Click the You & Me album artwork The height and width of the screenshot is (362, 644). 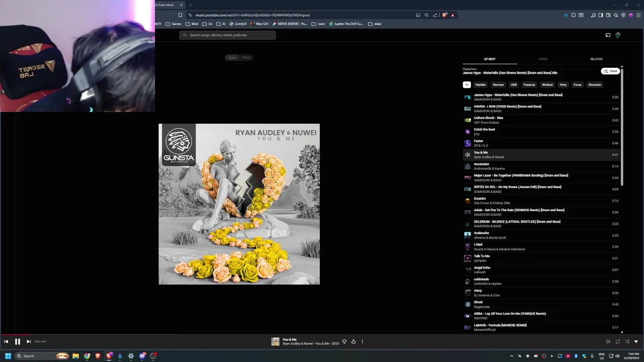pyautogui.click(x=239, y=204)
